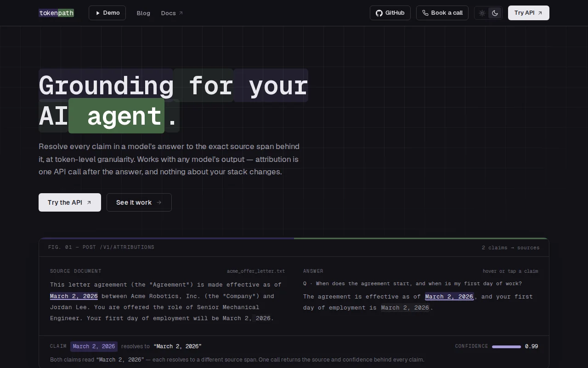588x368 pixels.
Task: Open the Blog nav link
Action: click(x=143, y=13)
